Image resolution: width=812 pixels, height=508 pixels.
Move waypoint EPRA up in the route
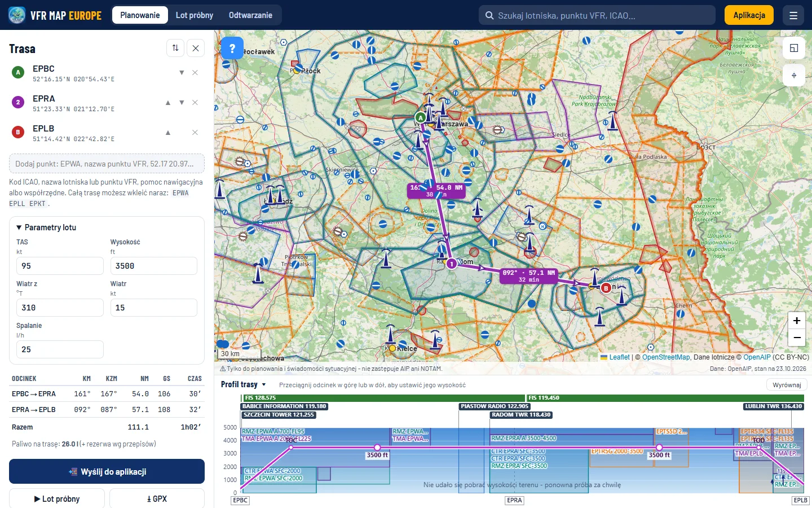pos(168,102)
